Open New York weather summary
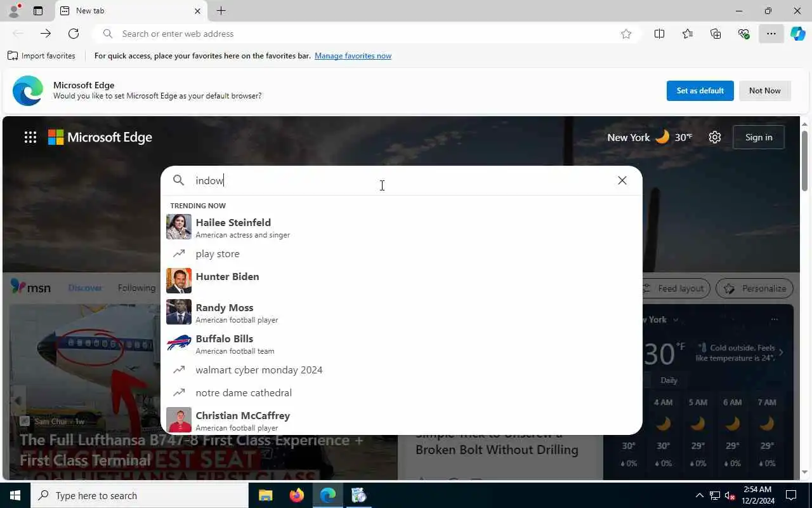The height and width of the screenshot is (508, 812). [x=649, y=137]
